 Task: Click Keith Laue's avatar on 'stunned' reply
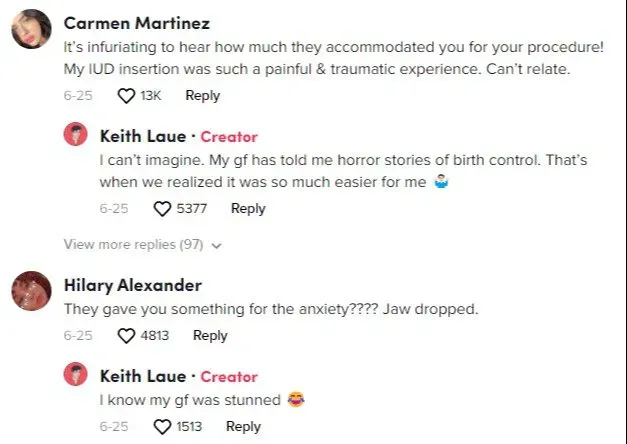[76, 375]
